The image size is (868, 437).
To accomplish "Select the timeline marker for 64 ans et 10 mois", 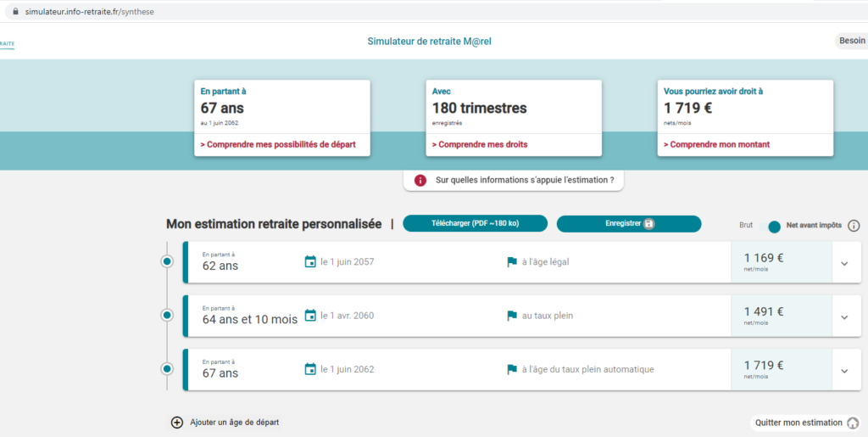I will [167, 315].
